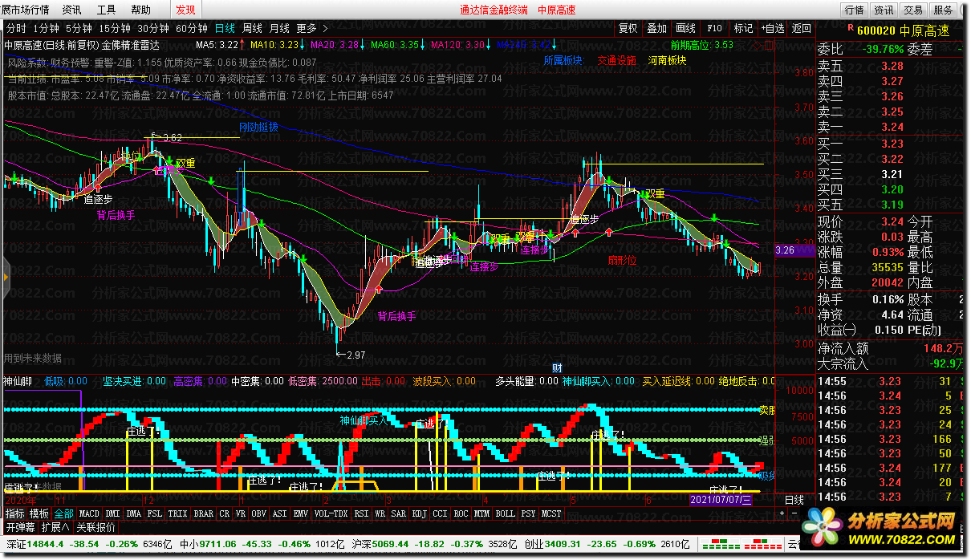Click the 返回 back button
This screenshot has width=971, height=560.
pos(801,28)
